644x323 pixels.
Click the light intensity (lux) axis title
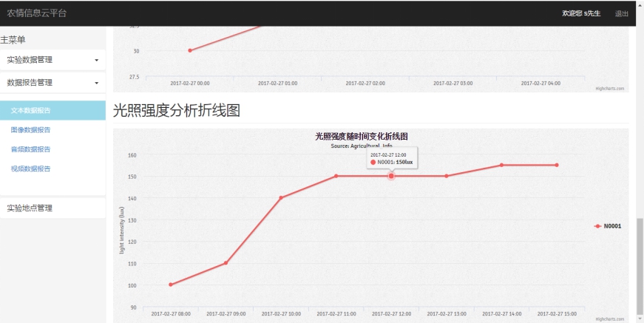coord(121,231)
